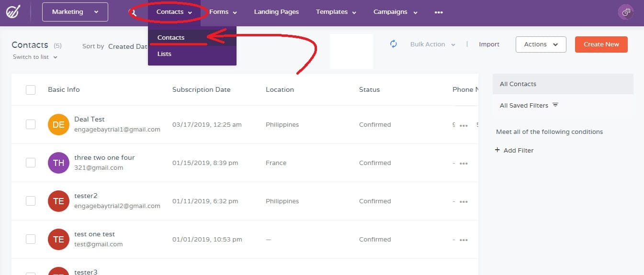Click Confirmed status for tester2
The image size is (644, 275).
tap(375, 201)
